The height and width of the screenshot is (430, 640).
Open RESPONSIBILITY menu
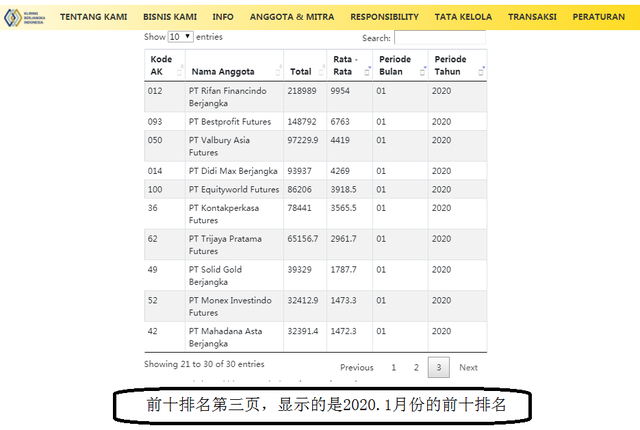384,17
